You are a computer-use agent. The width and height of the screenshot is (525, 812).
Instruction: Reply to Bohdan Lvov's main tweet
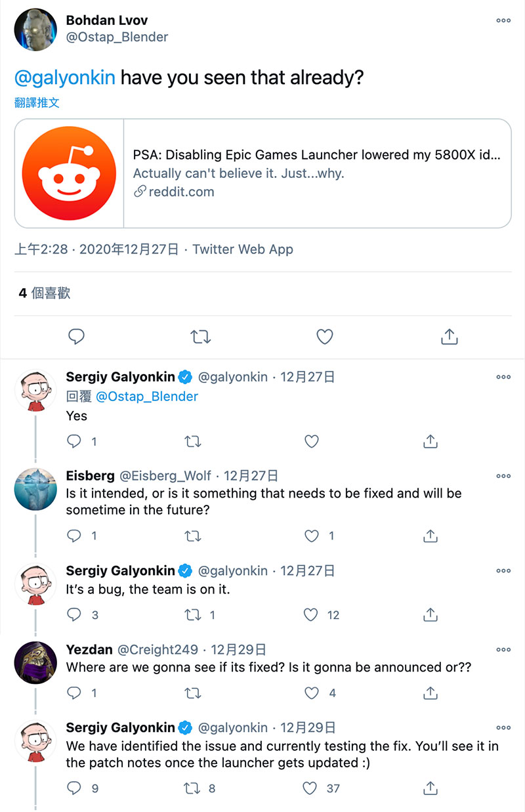[x=77, y=337]
